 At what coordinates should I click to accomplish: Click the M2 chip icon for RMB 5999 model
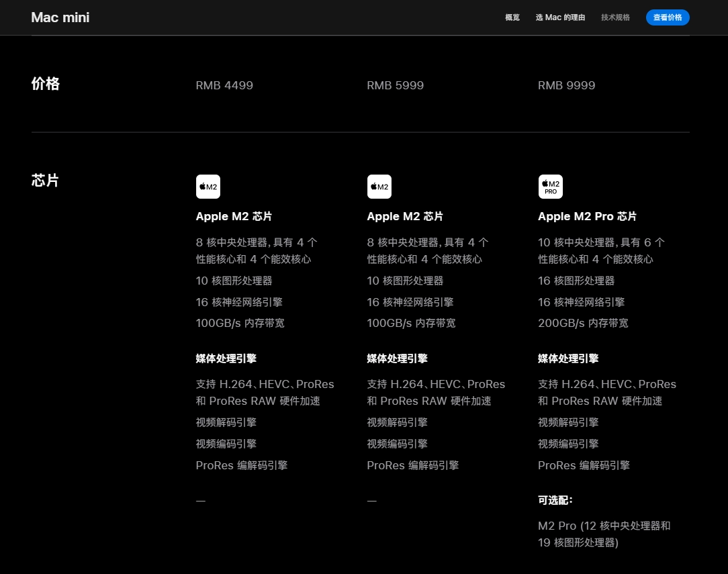379,187
